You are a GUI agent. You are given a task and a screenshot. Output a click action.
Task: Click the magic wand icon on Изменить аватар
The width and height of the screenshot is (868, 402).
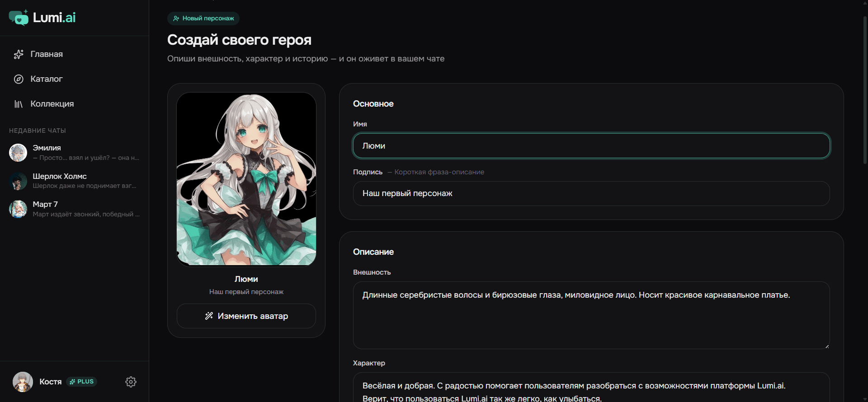click(209, 316)
